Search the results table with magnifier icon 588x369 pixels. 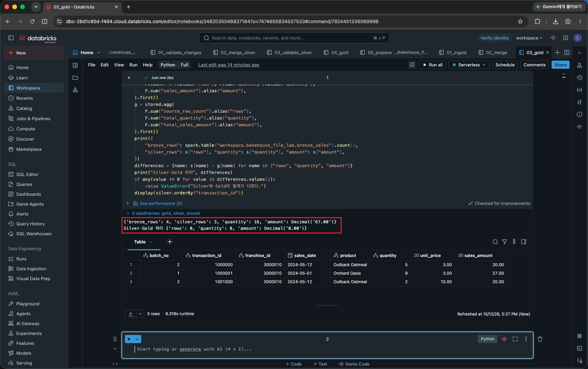coord(495,242)
